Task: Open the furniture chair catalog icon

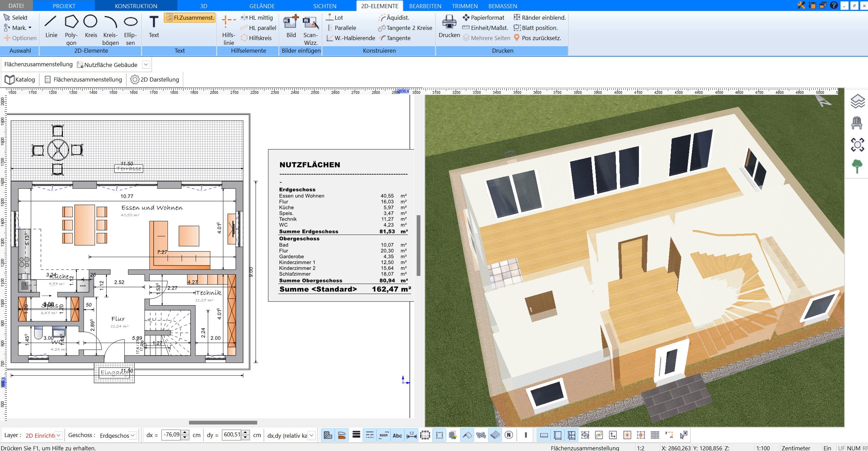Action: (857, 123)
